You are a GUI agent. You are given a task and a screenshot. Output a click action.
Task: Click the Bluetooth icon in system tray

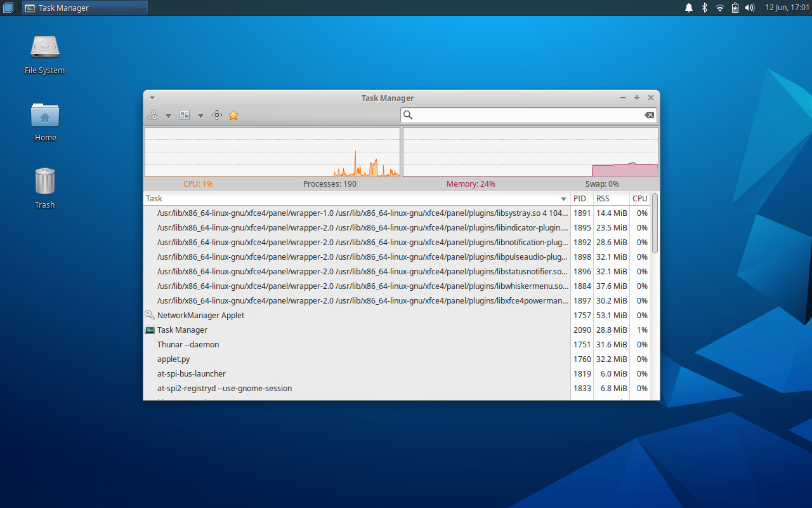[x=704, y=8]
